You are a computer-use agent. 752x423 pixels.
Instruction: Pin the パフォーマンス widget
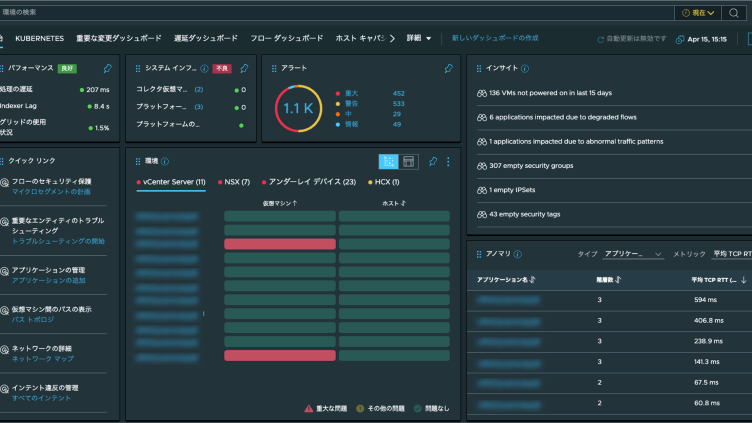(108, 69)
